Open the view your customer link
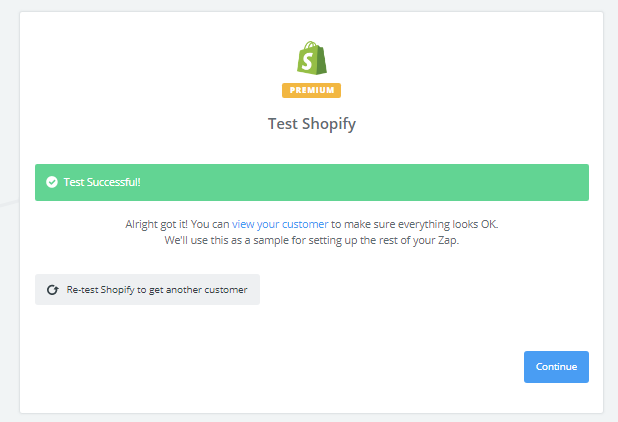This screenshot has height=422, width=618. click(280, 224)
